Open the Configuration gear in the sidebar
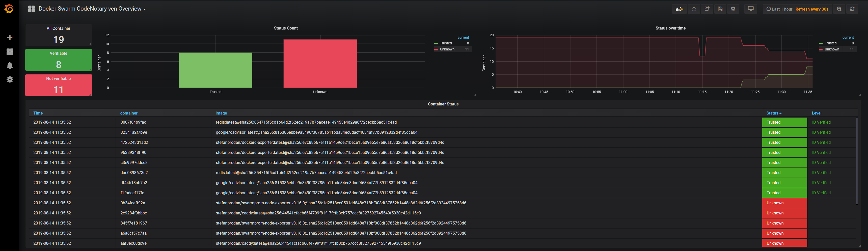Image resolution: width=868 pixels, height=251 pixels. (10, 79)
